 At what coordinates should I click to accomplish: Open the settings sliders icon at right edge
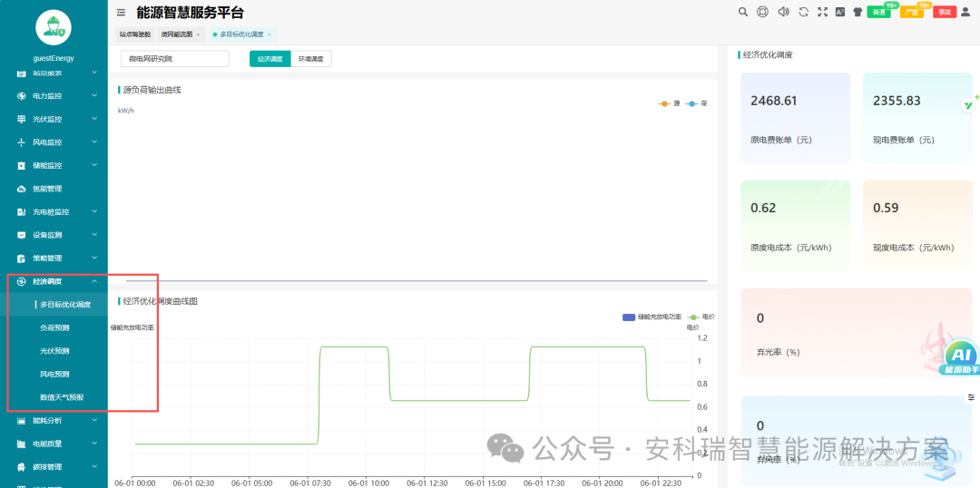(x=971, y=397)
